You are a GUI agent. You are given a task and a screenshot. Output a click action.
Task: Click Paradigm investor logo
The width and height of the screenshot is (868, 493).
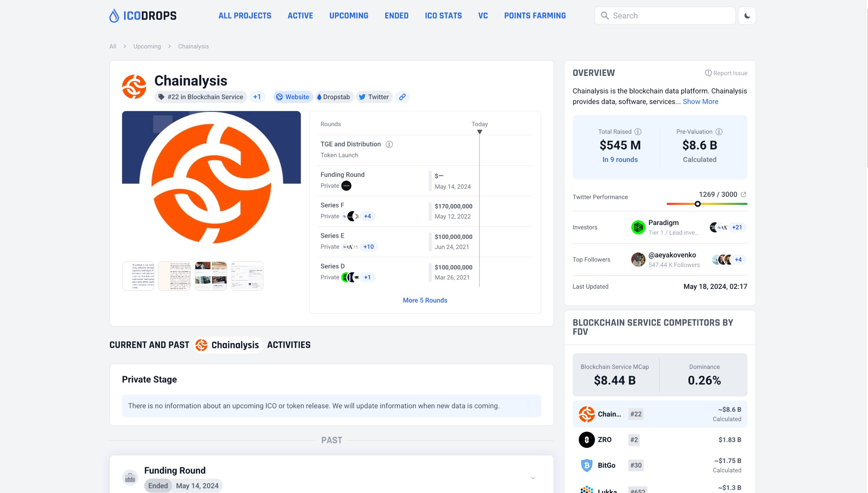638,227
